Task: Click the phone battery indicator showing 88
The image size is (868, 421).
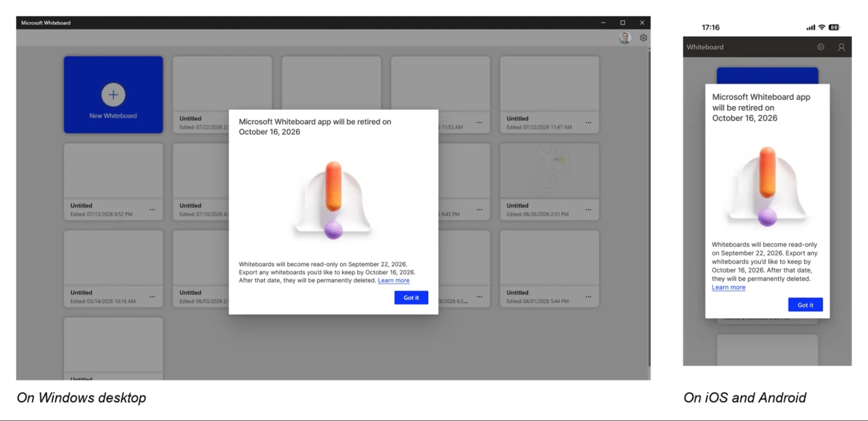Action: pos(834,28)
